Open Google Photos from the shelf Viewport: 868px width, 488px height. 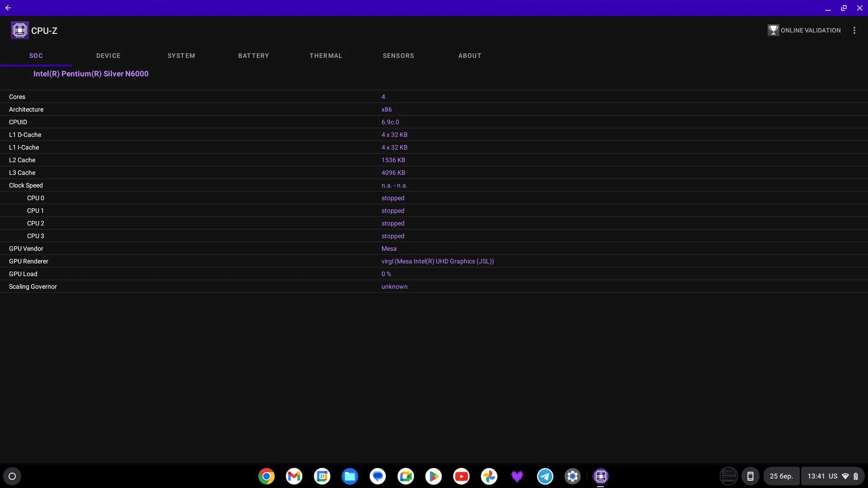pos(489,476)
